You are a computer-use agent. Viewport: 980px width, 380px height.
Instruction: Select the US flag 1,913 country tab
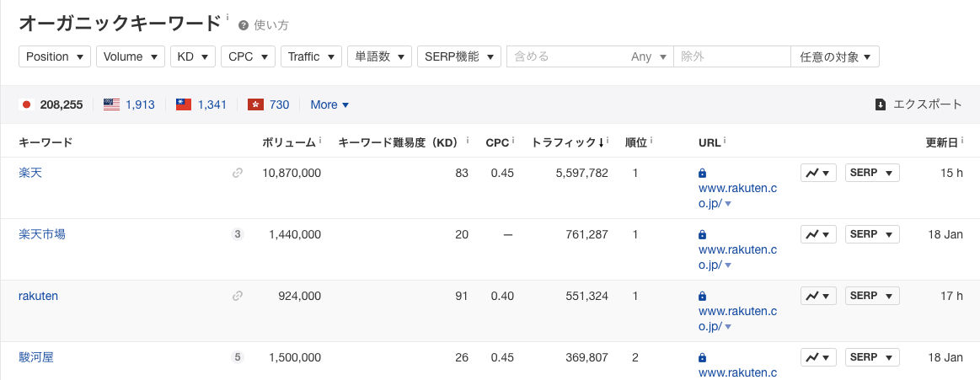[130, 104]
